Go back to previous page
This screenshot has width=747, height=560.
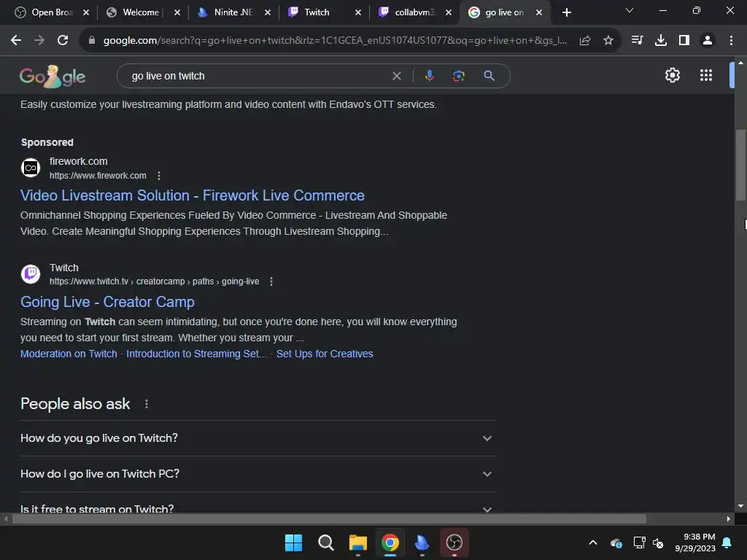click(16, 41)
